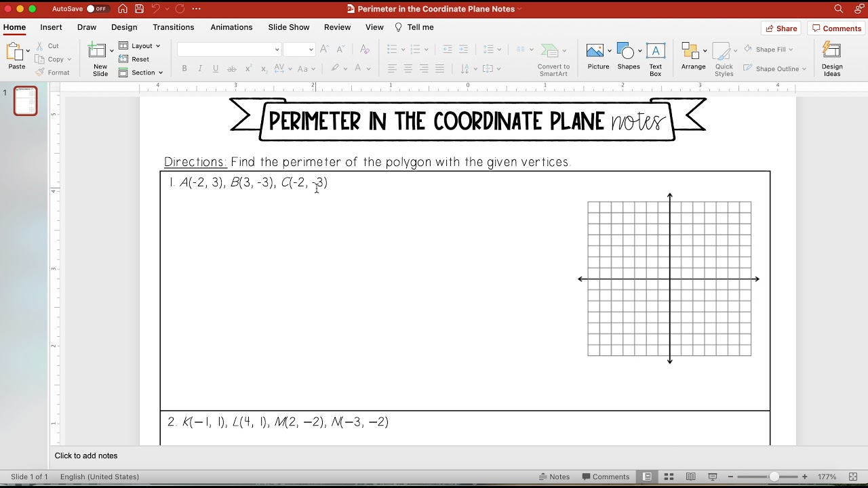Screen dimensions: 868x488
Task: Click the Redo arrow icon
Action: point(180,9)
